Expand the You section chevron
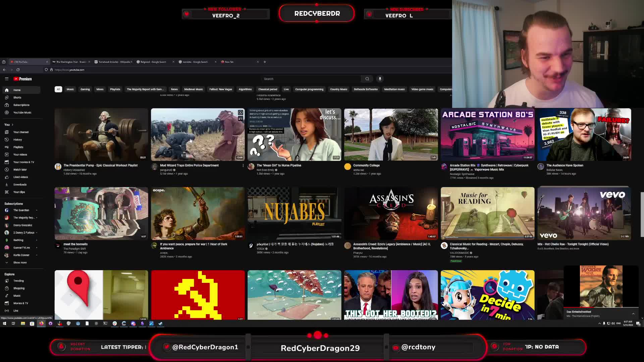 click(x=12, y=125)
